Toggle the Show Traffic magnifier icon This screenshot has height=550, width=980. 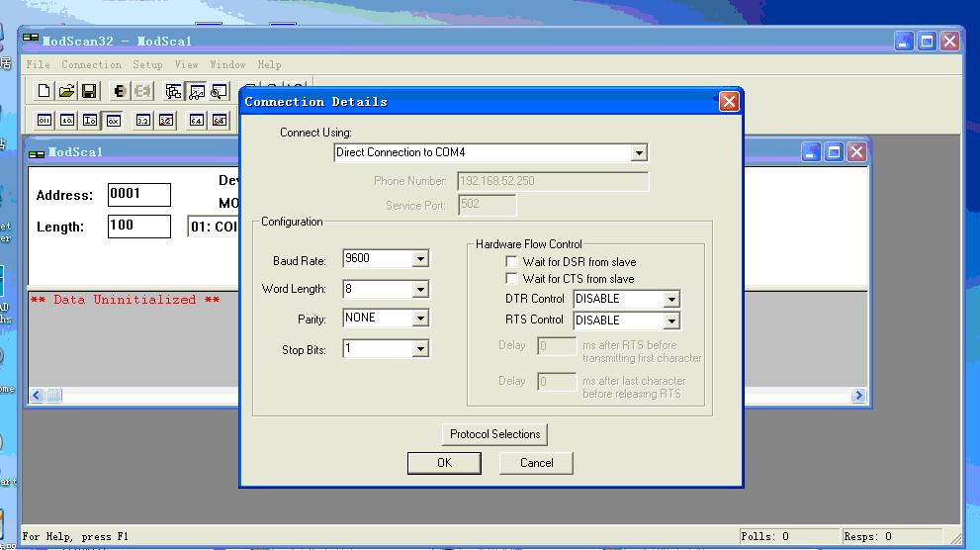point(220,91)
